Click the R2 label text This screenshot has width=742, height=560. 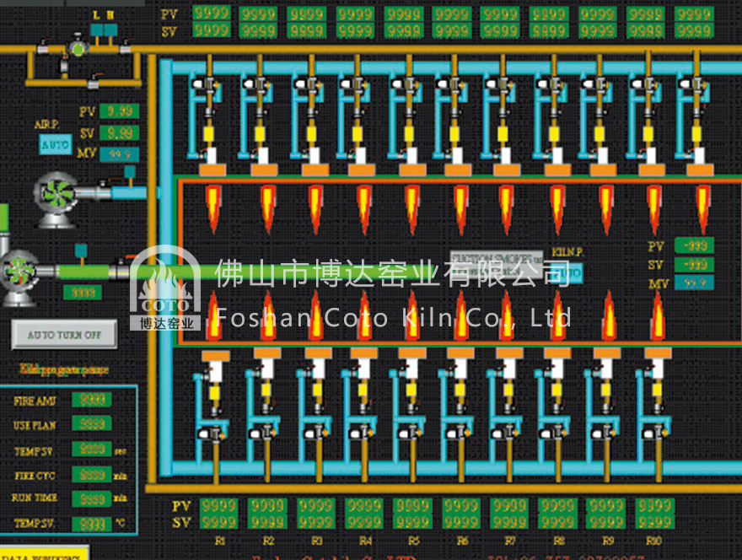(268, 541)
